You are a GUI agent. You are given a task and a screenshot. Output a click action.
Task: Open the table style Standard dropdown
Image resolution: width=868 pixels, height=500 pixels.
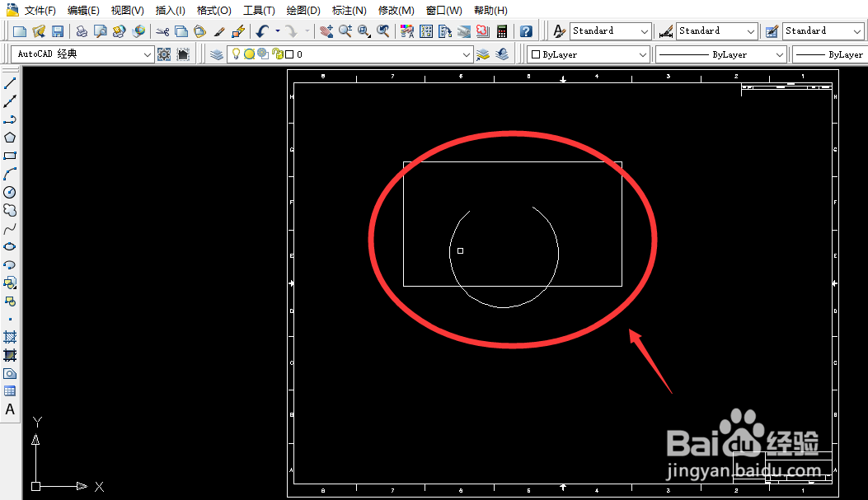click(857, 31)
